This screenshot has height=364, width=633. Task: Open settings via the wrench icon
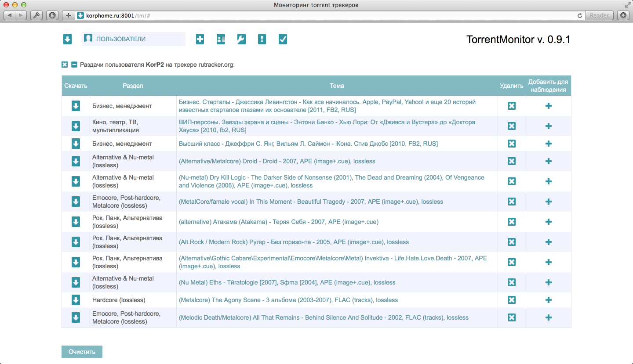point(241,39)
